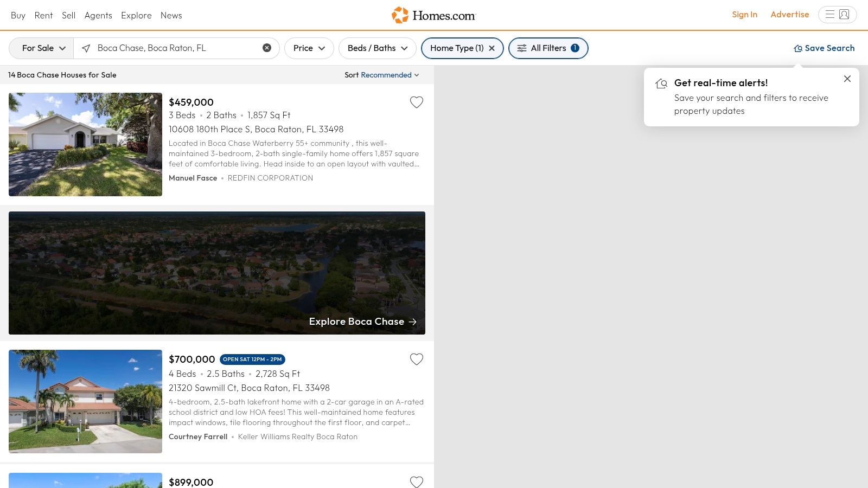Image resolution: width=868 pixels, height=488 pixels.
Task: Click agent name Courtney Farrell
Action: click(198, 436)
